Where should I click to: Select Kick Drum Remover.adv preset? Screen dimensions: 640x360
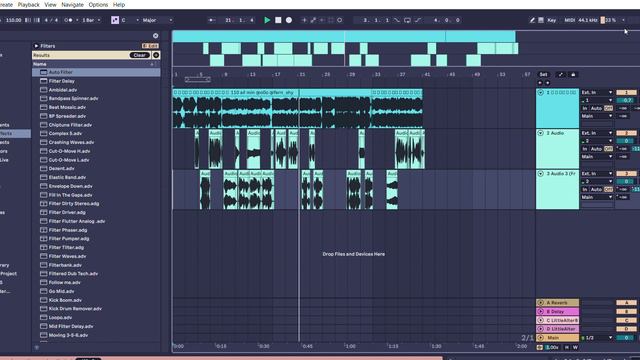[x=96, y=309]
